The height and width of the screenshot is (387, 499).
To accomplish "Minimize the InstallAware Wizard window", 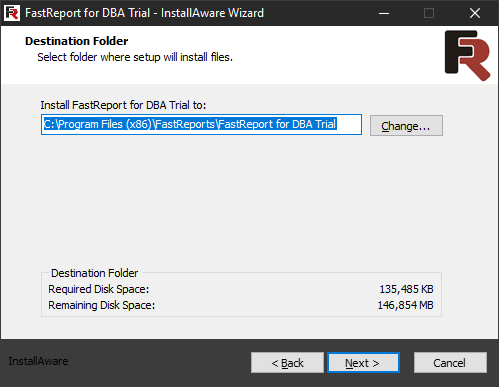I will click(x=384, y=13).
